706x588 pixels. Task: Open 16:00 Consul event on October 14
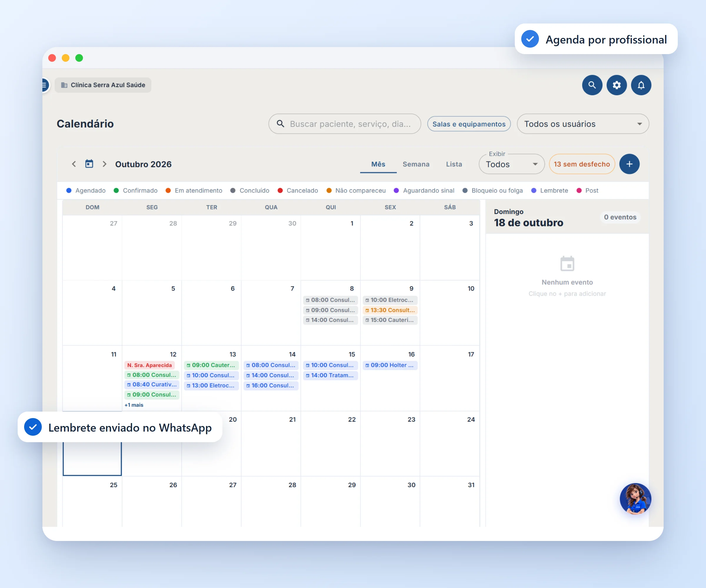271,385
